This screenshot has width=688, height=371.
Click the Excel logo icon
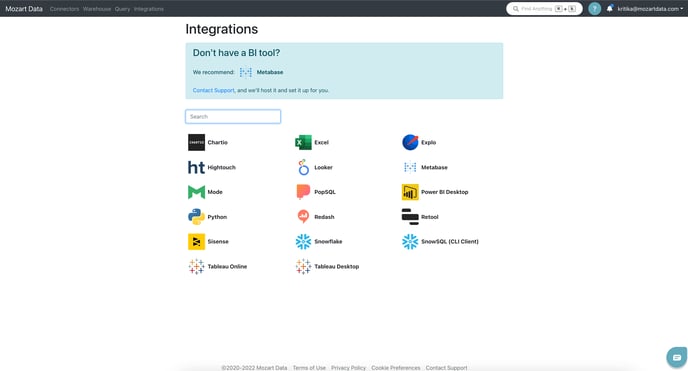(x=303, y=143)
